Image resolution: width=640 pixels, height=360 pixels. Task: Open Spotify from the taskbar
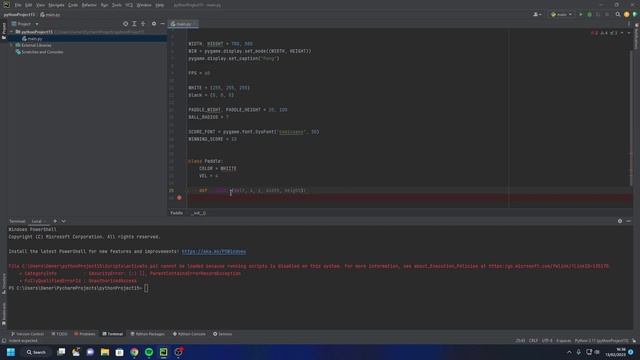click(x=149, y=352)
